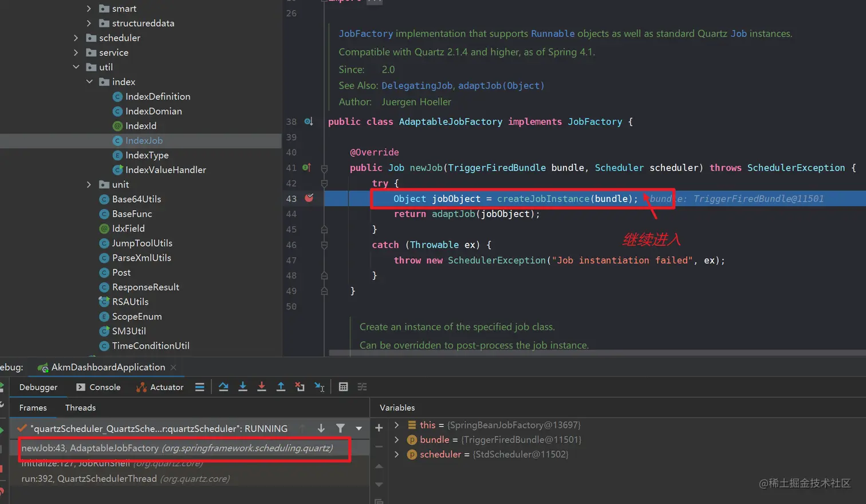
Task: Add a new watch with plus icon
Action: coord(379,428)
